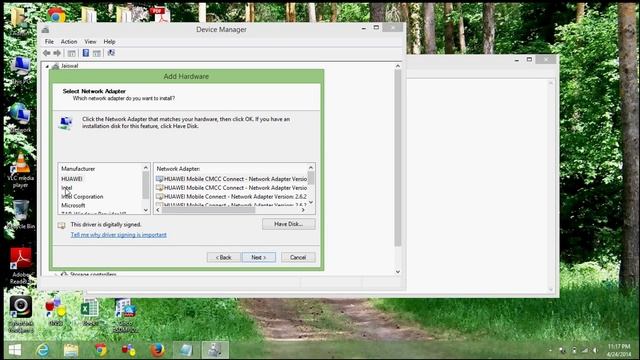Click the Next button in Add Hardware
Image resolution: width=640 pixels, height=360 pixels.
tap(259, 258)
